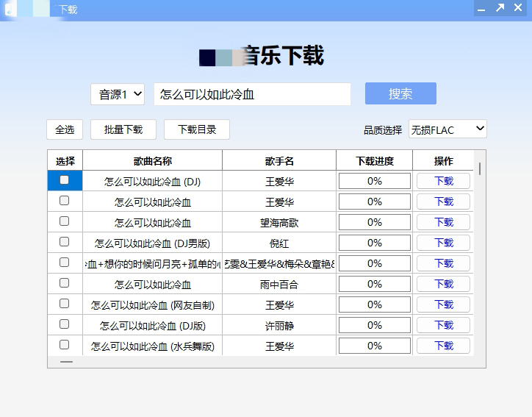This screenshot has height=417, width=532.
Task: Click the artist name 倪红
Action: [x=279, y=243]
